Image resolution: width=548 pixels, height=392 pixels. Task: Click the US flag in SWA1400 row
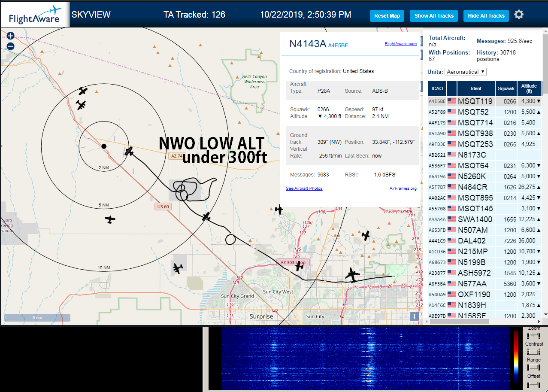tap(452, 219)
